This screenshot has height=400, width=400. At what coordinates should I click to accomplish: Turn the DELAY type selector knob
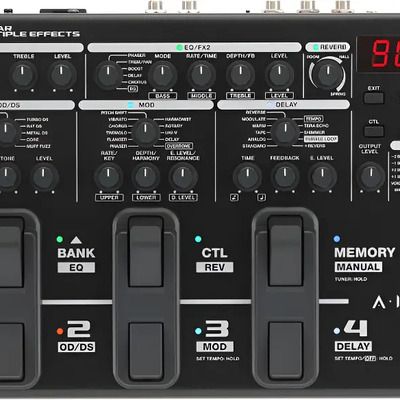tap(285, 132)
